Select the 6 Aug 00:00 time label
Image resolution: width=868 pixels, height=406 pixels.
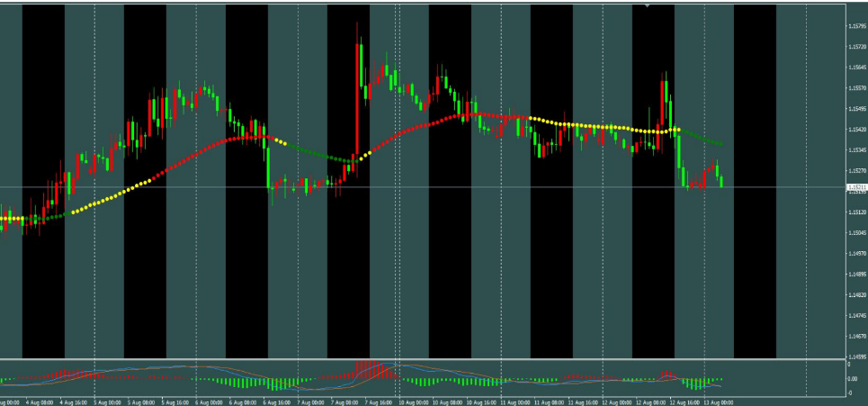point(210,402)
